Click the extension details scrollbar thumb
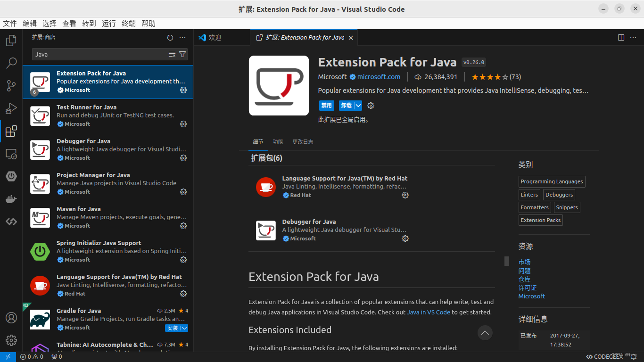Image resolution: width=644 pixels, height=362 pixels. [507, 261]
